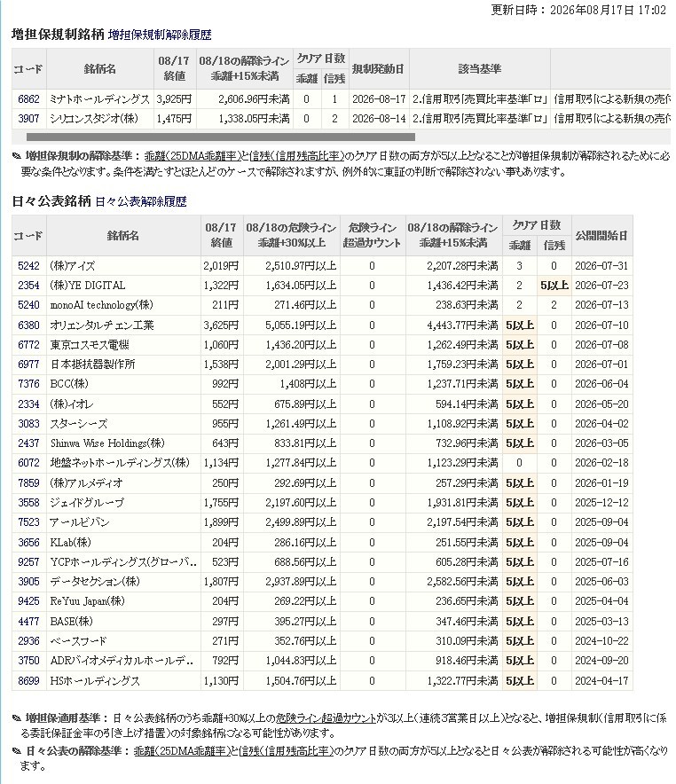Image resolution: width=676 pixels, height=784 pixels.
Task: Open stock code 7523 アールビバン
Action: 28,522
